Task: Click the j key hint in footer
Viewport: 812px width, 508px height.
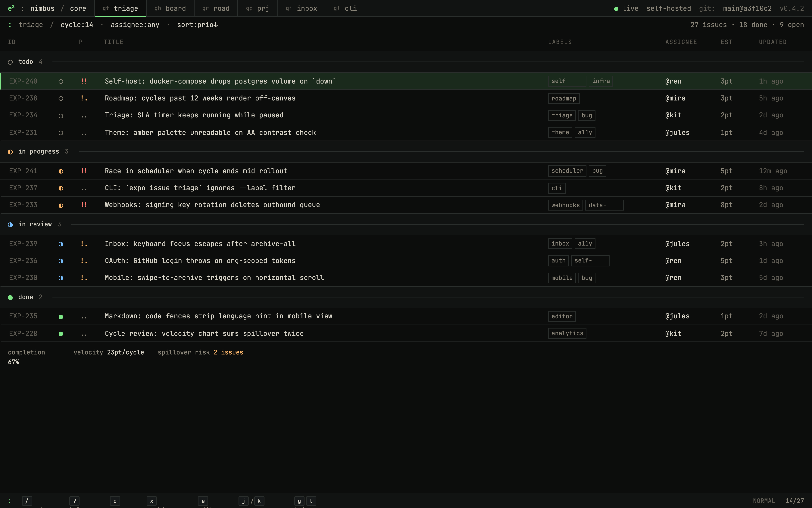Action: 244,501
